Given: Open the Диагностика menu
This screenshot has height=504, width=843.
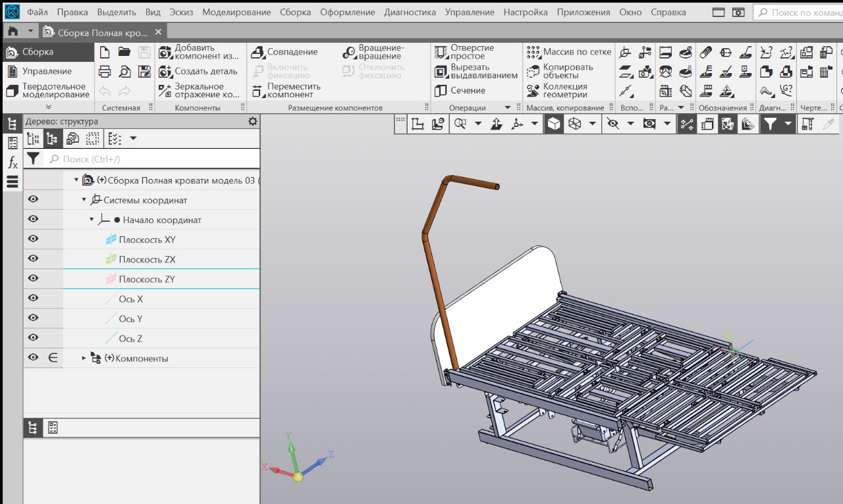Looking at the screenshot, I should [x=410, y=12].
